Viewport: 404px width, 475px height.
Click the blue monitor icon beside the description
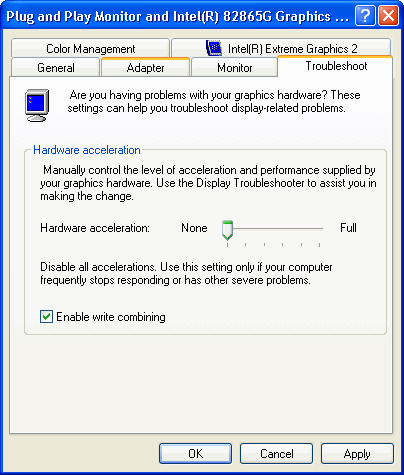point(37,106)
